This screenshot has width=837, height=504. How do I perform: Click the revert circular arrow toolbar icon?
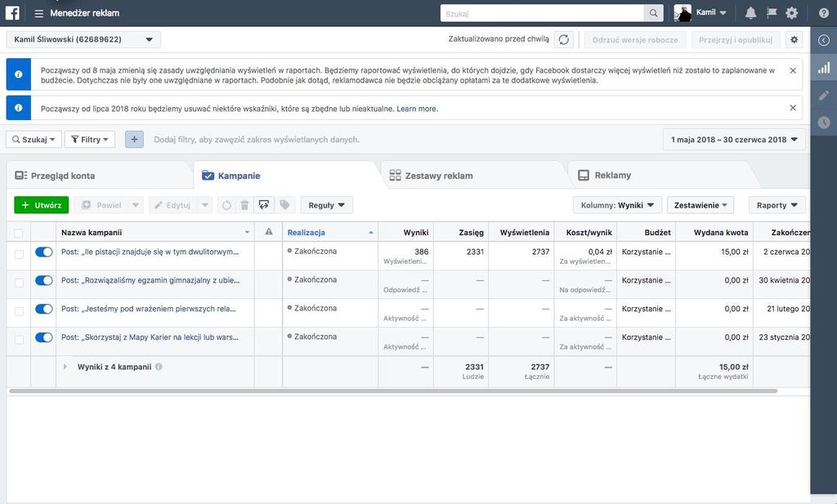[x=227, y=205]
